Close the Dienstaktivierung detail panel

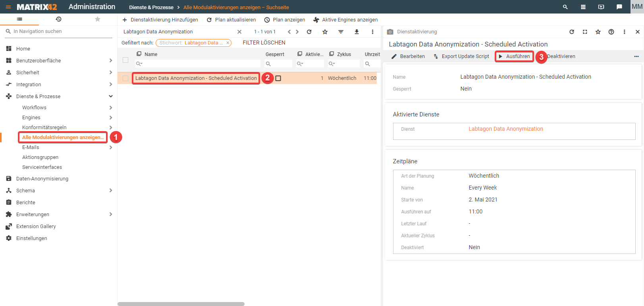(638, 32)
